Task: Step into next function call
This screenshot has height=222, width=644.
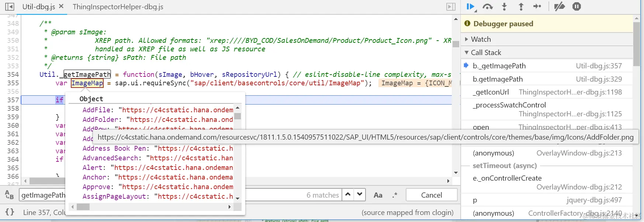Action: [x=505, y=7]
